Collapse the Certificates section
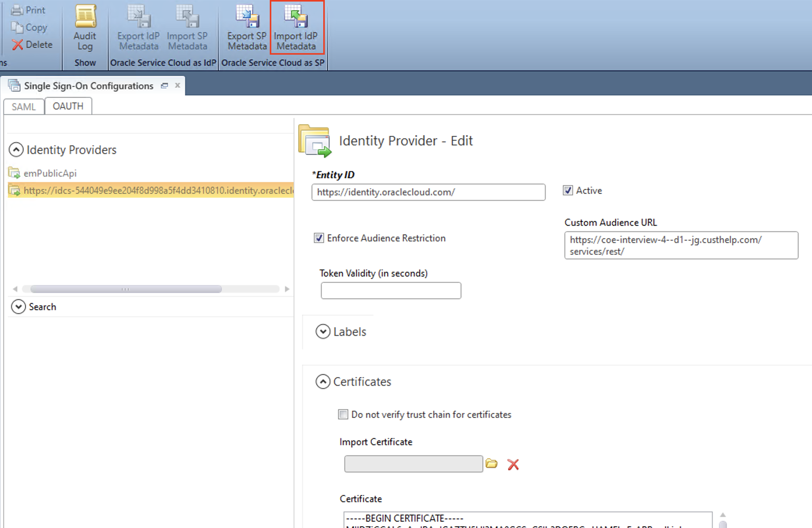The image size is (812, 528). pos(322,382)
